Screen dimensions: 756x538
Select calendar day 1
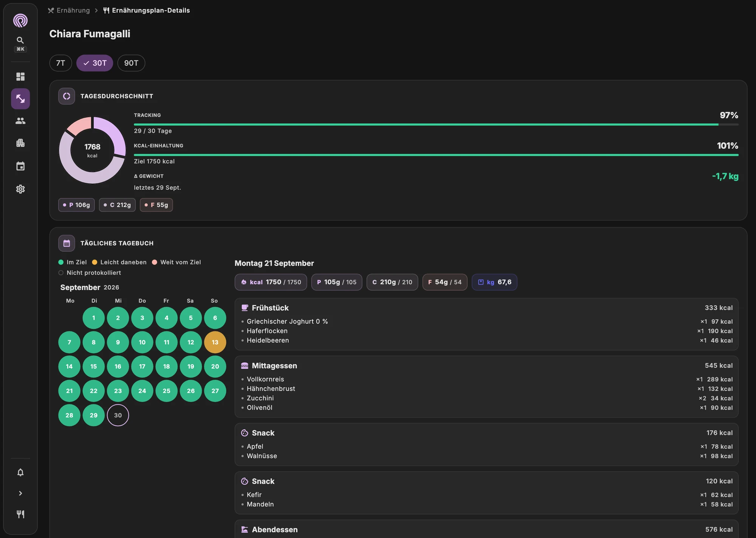tap(94, 318)
